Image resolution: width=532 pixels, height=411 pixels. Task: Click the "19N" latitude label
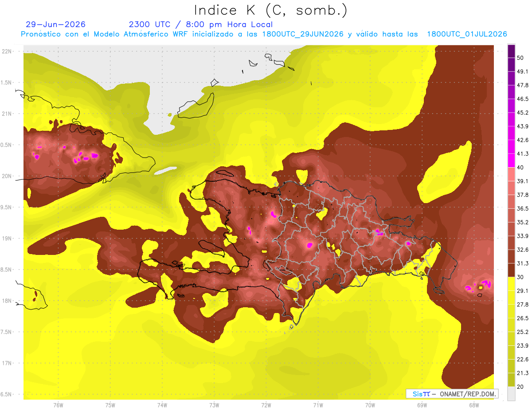(8, 238)
